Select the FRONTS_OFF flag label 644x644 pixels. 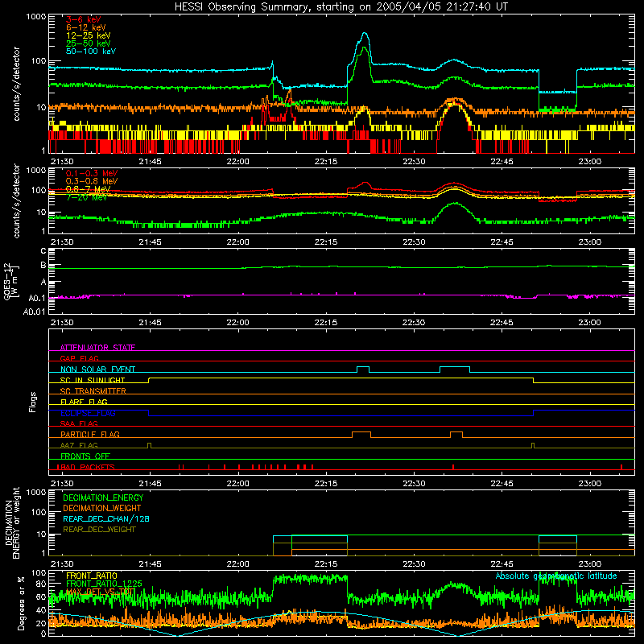85,456
